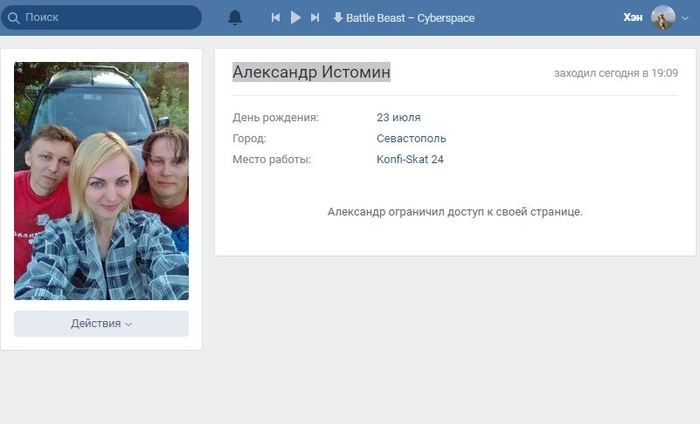Focus the Поиск search field

(x=101, y=17)
